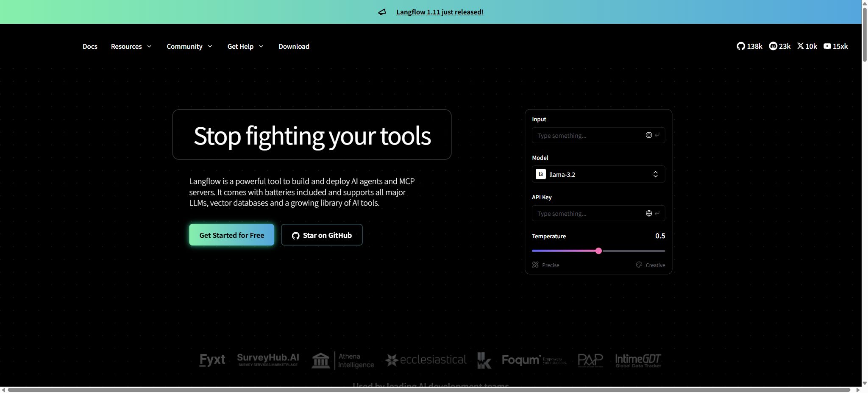Open the Langflow 1.11 just released link
This screenshot has height=393, width=868.
(x=440, y=12)
